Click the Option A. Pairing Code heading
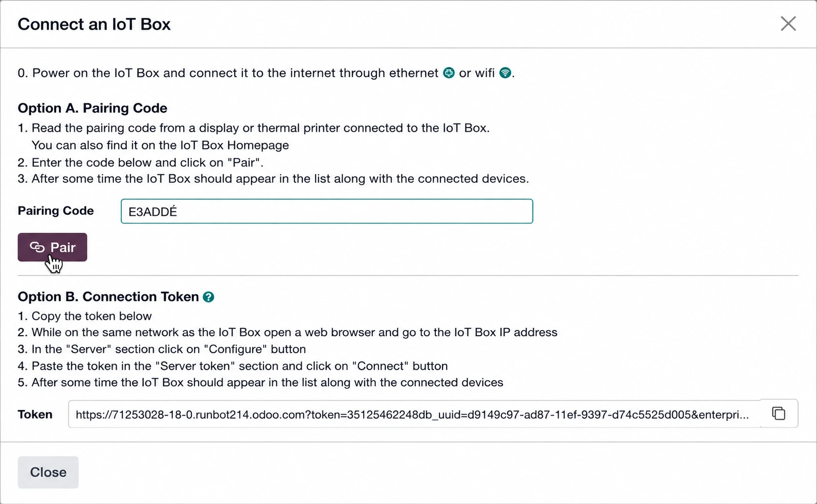This screenshot has height=504, width=817. pos(93,108)
